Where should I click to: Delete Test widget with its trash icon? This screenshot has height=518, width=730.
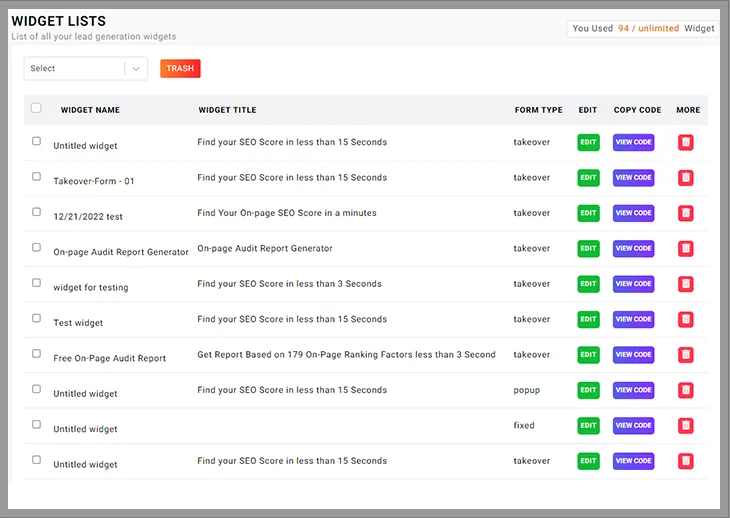[x=685, y=319]
